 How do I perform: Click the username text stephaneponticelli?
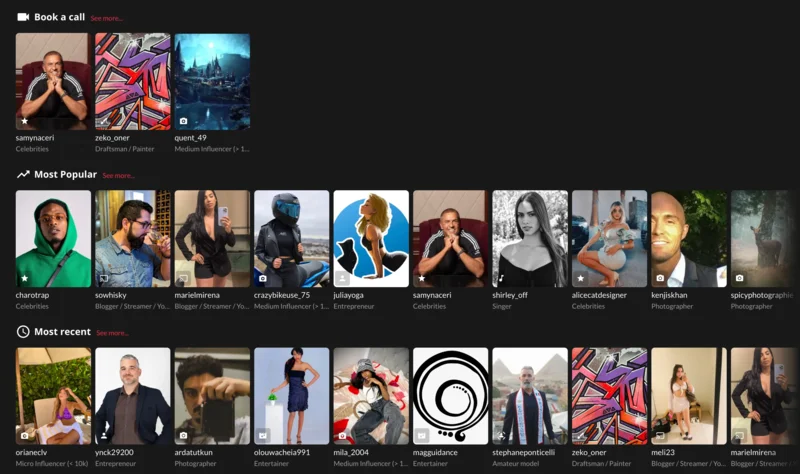point(523,452)
